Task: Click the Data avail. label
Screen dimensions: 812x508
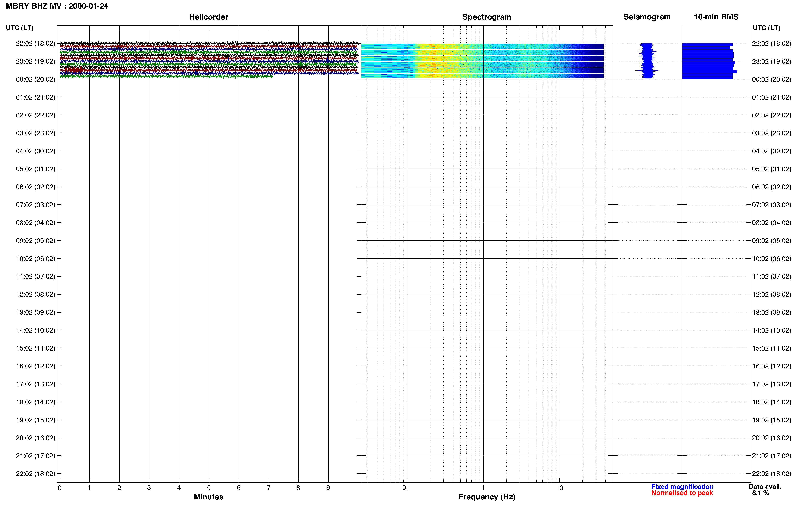Action: [765, 486]
